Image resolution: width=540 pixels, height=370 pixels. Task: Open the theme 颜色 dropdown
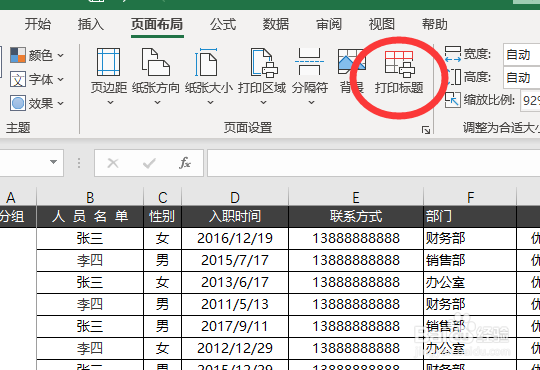click(37, 55)
